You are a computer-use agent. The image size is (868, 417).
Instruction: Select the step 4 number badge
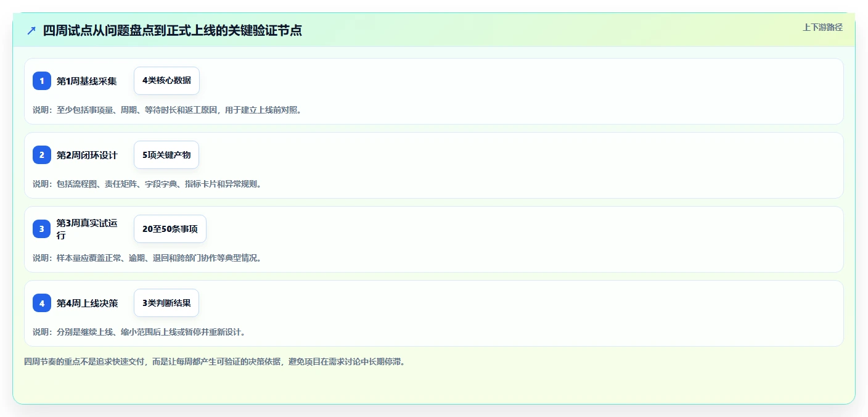[x=42, y=303]
